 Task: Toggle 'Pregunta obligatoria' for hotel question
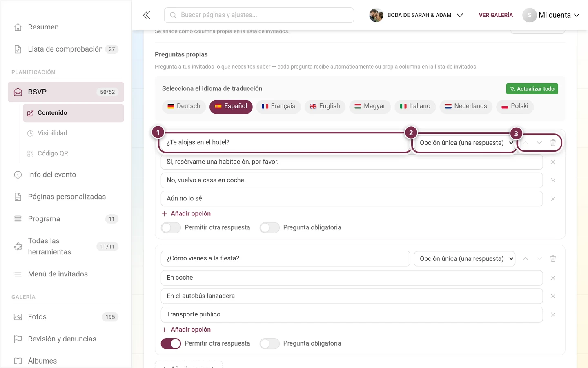click(x=269, y=227)
